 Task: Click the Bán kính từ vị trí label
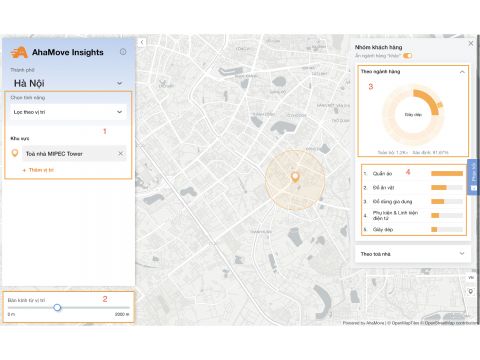pyautogui.click(x=26, y=300)
